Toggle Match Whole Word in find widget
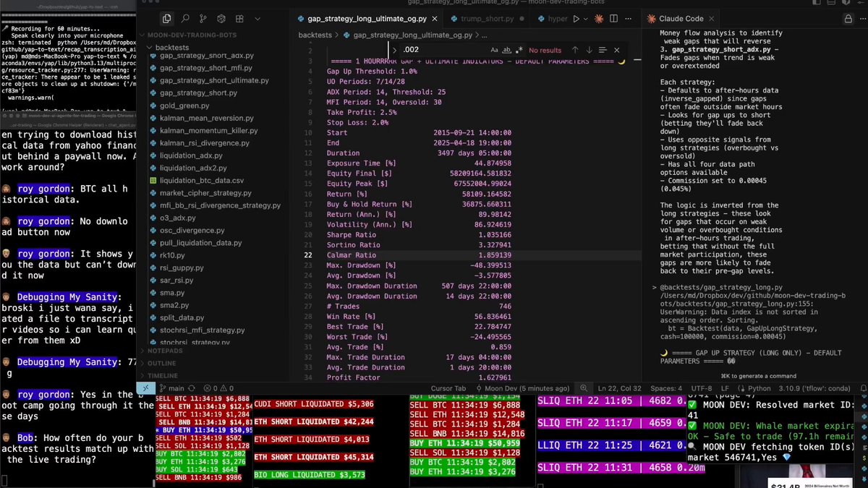868x488 pixels. tap(507, 50)
